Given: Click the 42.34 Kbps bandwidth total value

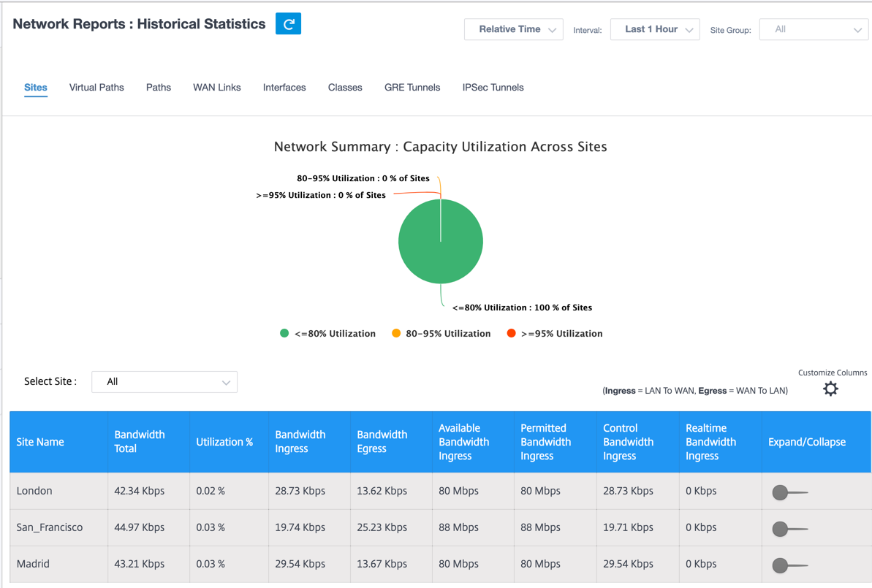Looking at the screenshot, I should point(139,491).
